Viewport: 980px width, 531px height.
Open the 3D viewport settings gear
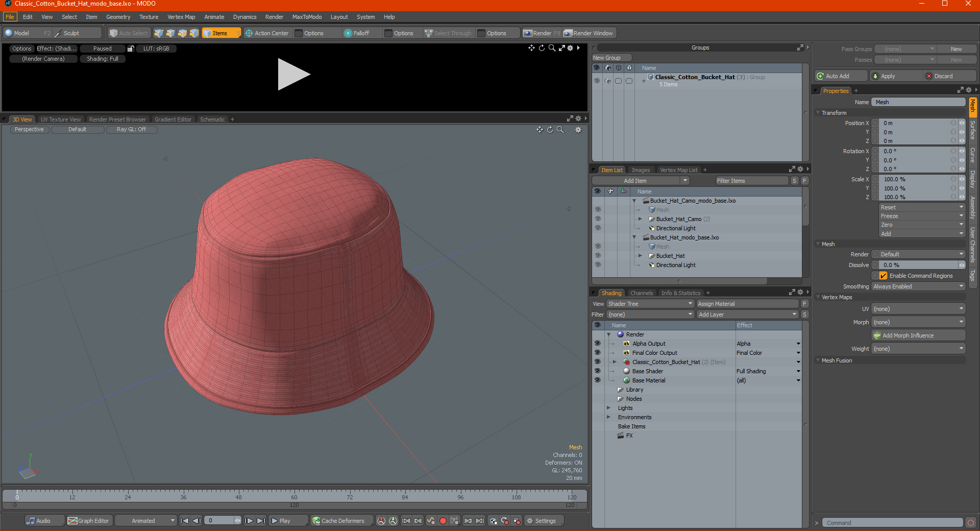point(578,130)
